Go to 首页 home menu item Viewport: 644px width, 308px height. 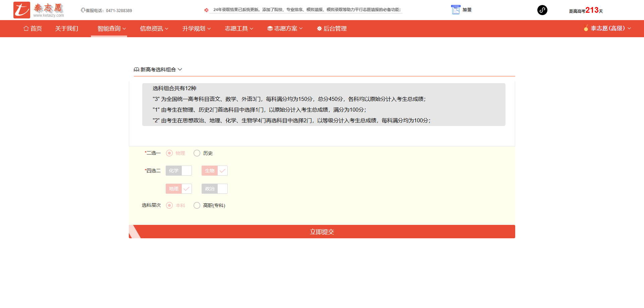pos(33,29)
